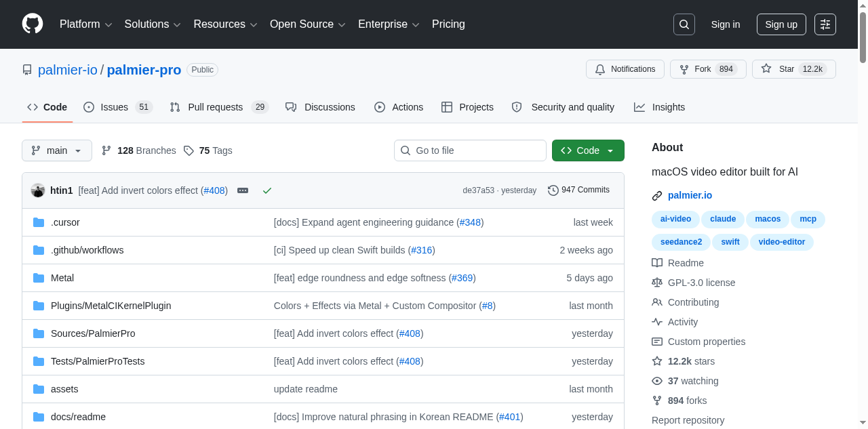Image resolution: width=868 pixels, height=429 pixels.
Task: Open the Discussions tab
Action: coord(320,107)
